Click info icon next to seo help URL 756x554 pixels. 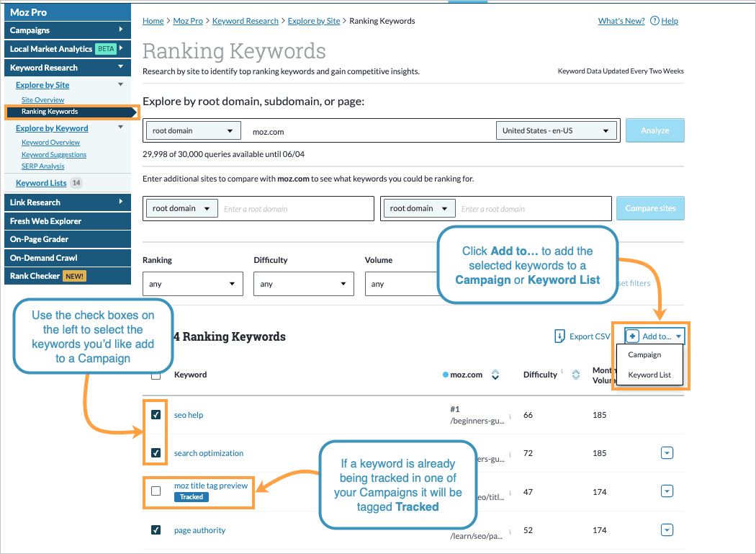click(x=510, y=416)
